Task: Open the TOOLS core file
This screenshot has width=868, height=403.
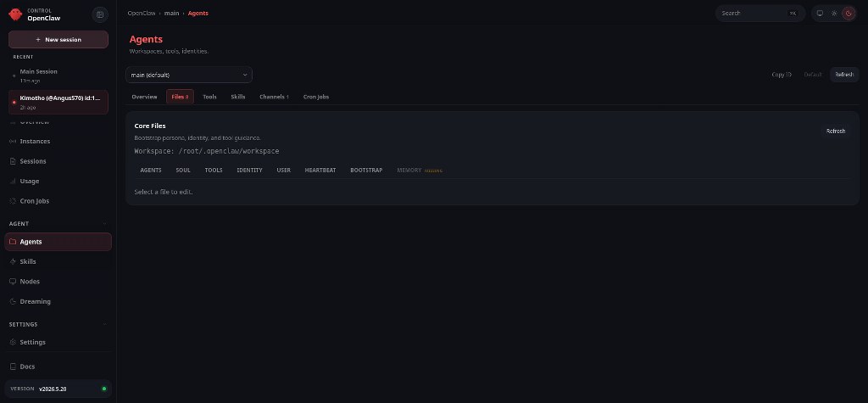Action: coord(214,171)
